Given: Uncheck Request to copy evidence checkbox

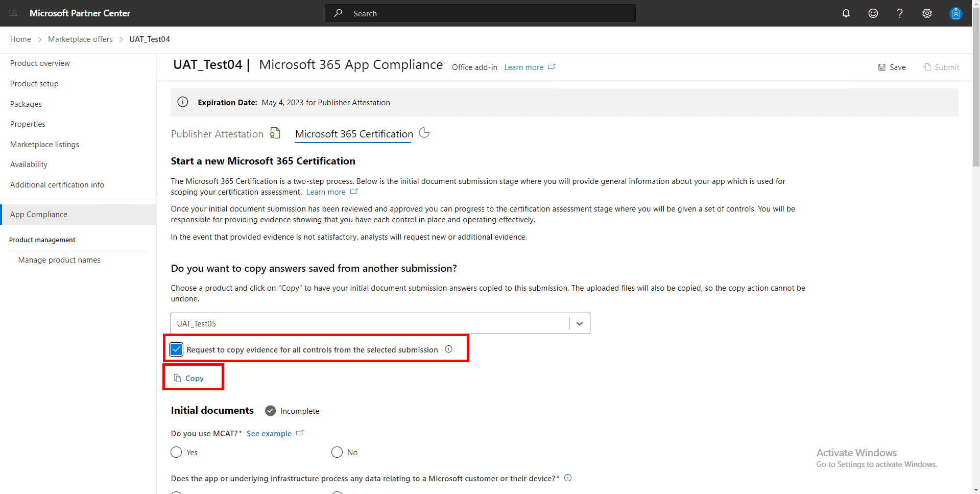Looking at the screenshot, I should point(177,349).
